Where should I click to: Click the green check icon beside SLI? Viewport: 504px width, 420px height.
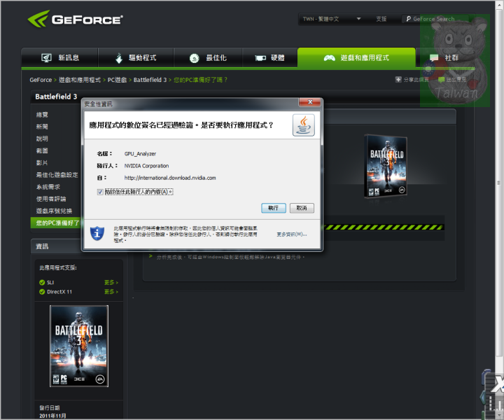pyautogui.click(x=42, y=283)
